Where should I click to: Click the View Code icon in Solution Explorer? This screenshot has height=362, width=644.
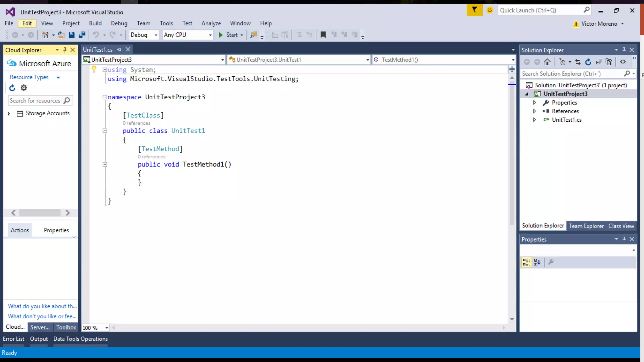point(623,62)
